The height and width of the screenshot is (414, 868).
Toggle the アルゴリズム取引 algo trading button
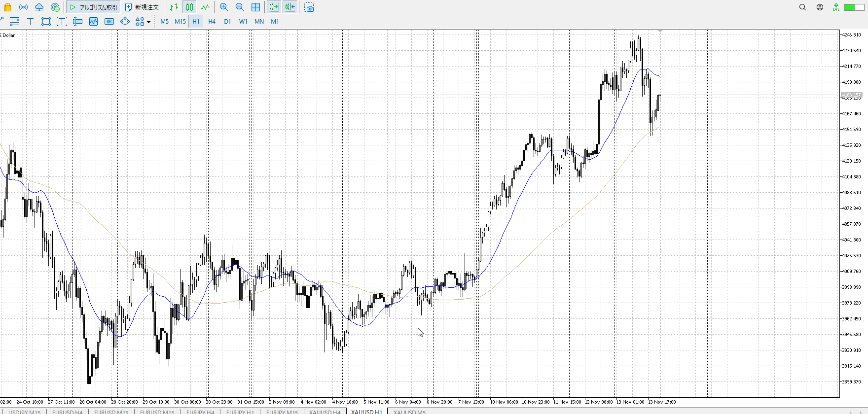(x=94, y=7)
